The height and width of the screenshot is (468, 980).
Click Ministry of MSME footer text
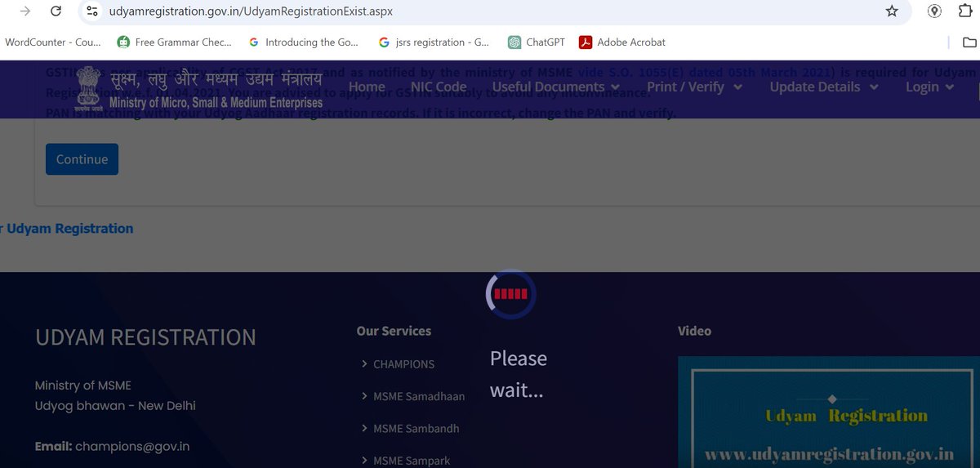click(83, 386)
